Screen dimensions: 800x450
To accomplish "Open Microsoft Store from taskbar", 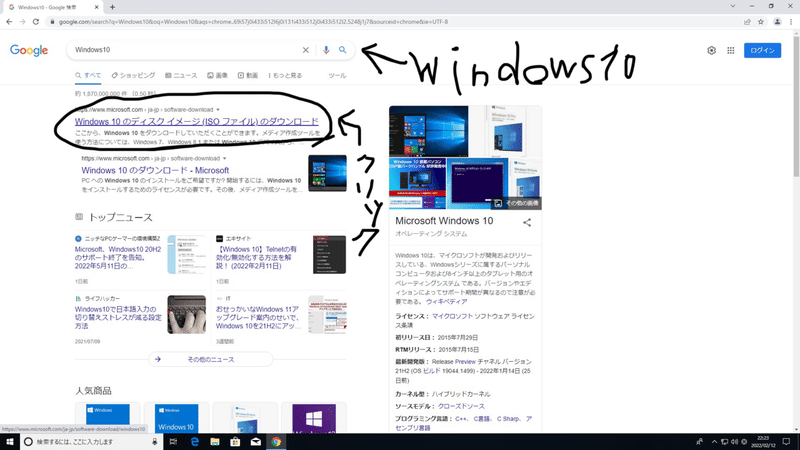I will [235, 442].
